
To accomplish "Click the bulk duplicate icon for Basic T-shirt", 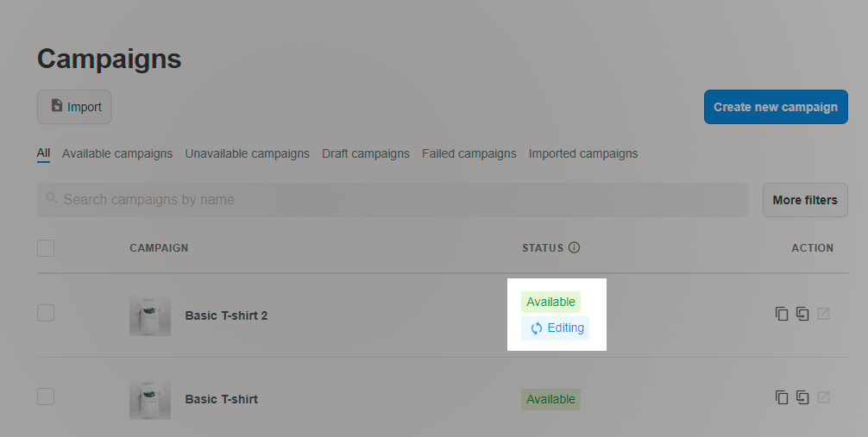I will pos(802,397).
